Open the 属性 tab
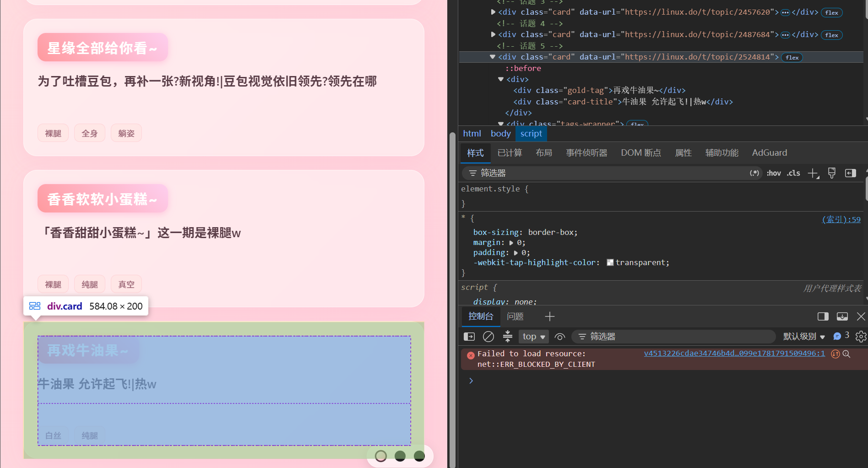Screen dimensions: 868x468 [x=683, y=153]
